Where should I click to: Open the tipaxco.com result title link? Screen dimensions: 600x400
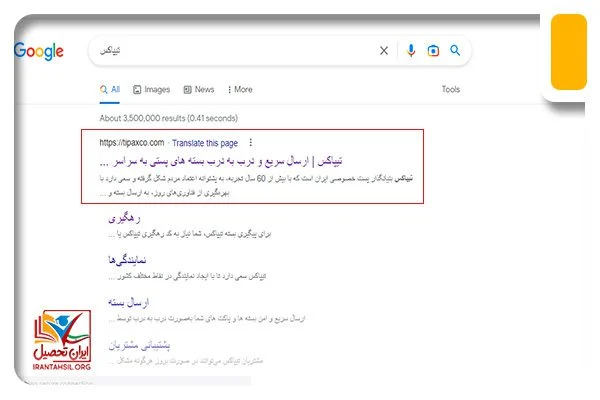[221, 162]
